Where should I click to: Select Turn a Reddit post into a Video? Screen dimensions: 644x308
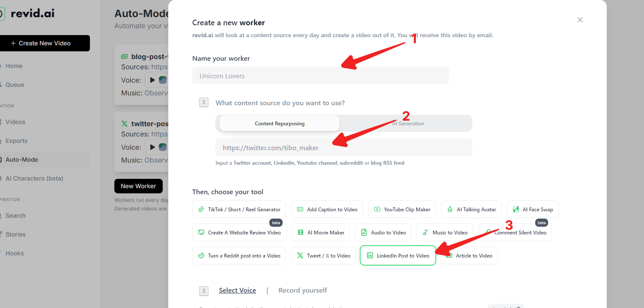pyautogui.click(x=239, y=255)
